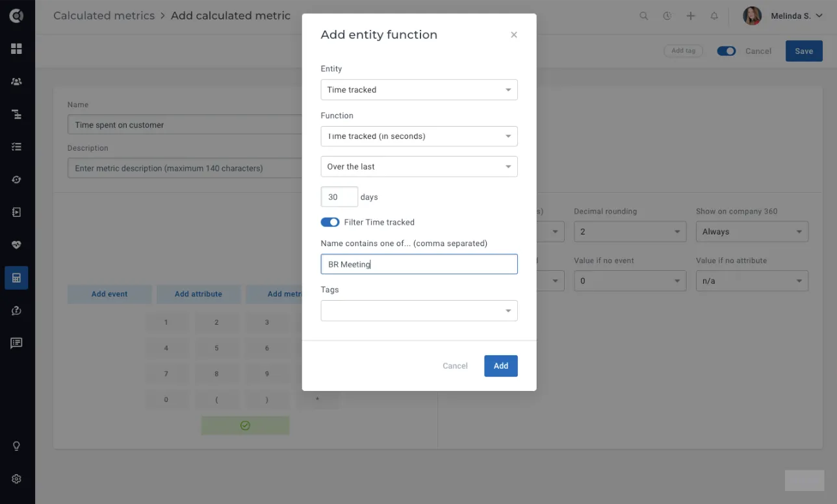Viewport: 837px width, 504px height.
Task: Click the Add tag pill button
Action: tap(683, 51)
